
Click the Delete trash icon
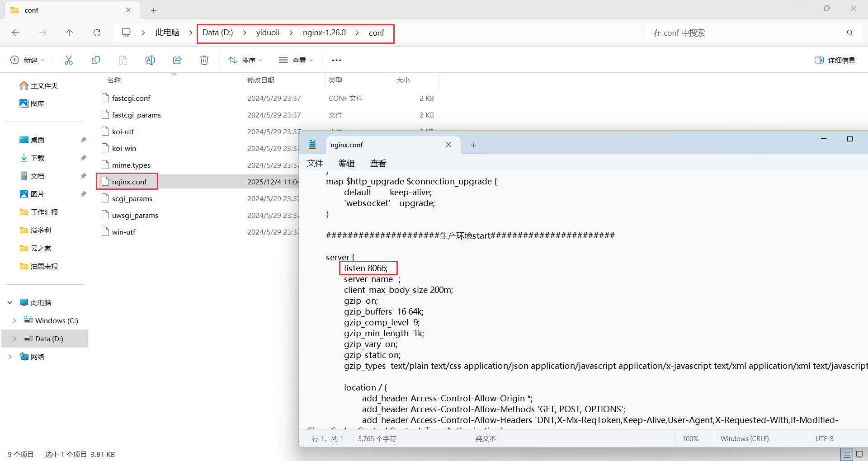[x=204, y=60]
